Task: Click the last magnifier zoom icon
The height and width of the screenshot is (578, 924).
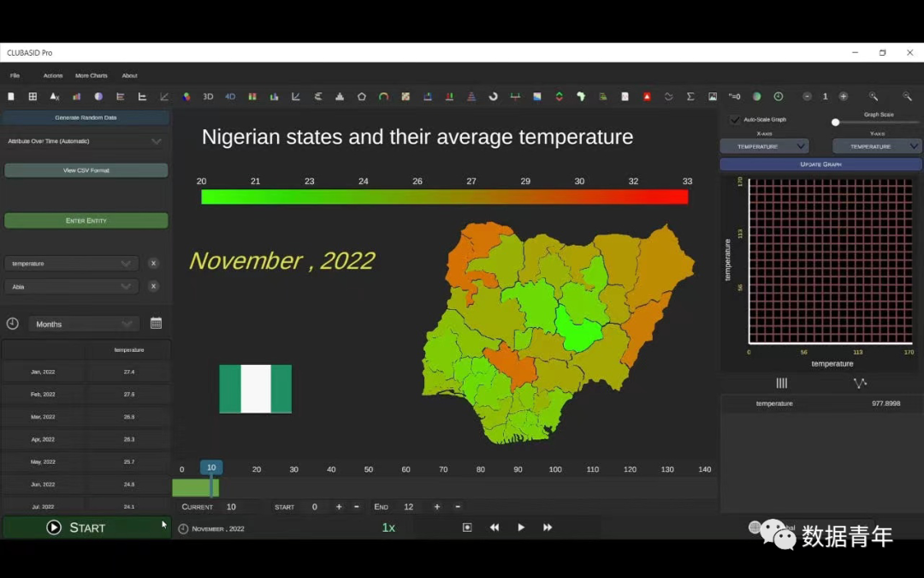Action: pos(907,96)
